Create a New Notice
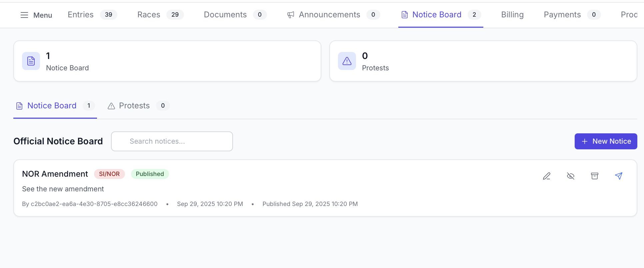This screenshot has height=268, width=644. coord(606,141)
